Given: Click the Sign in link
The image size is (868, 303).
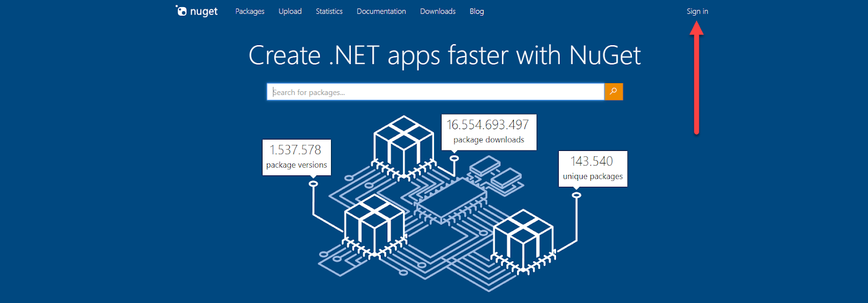Looking at the screenshot, I should (697, 11).
